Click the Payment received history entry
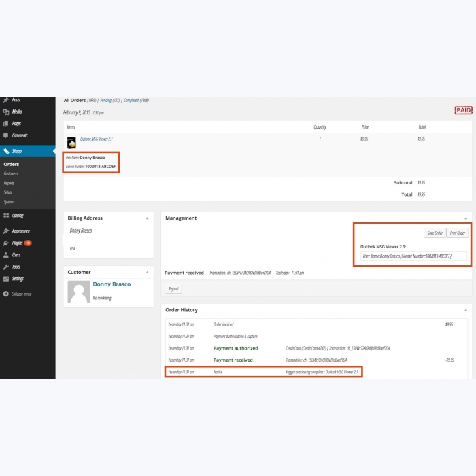The height and width of the screenshot is (476, 476). point(233,360)
